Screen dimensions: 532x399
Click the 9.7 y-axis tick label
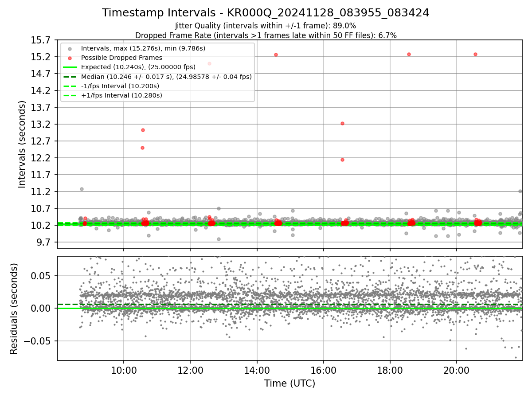pyautogui.click(x=44, y=243)
